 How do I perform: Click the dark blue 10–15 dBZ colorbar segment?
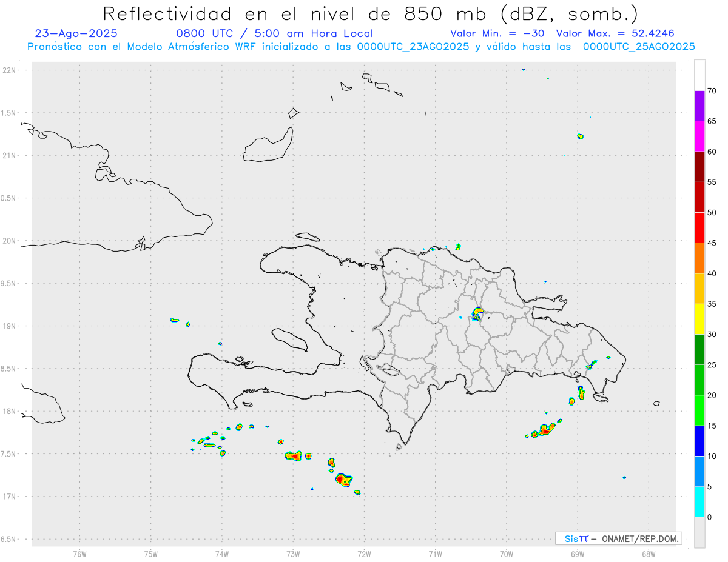click(699, 441)
